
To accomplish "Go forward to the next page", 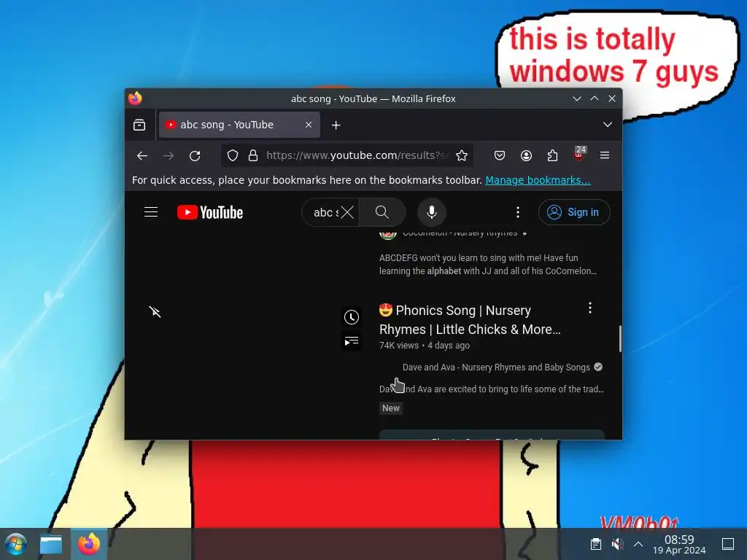I will pyautogui.click(x=169, y=156).
